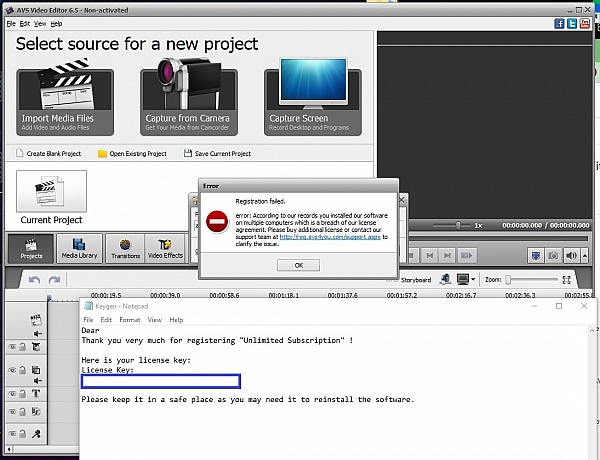Select the video overlay track icon
The height and width of the screenshot is (460, 600).
pos(36,370)
